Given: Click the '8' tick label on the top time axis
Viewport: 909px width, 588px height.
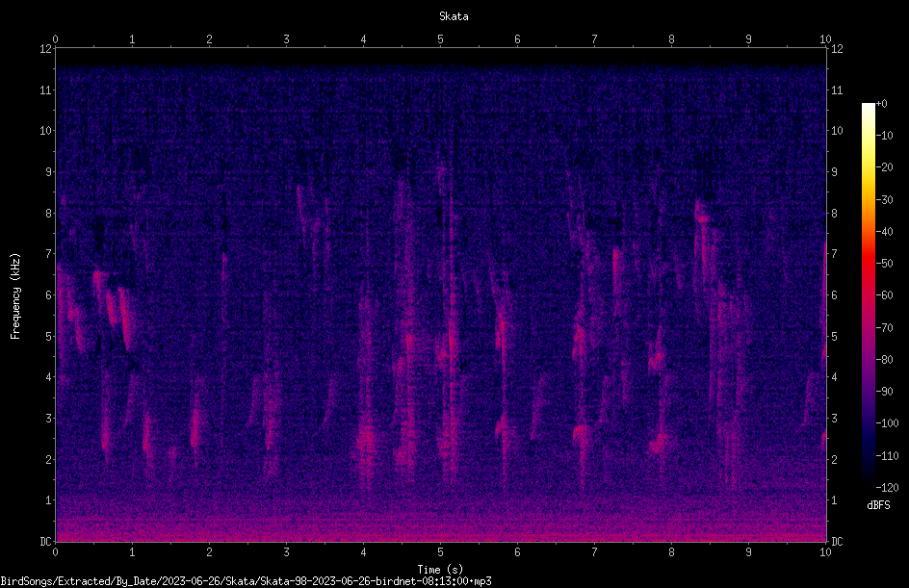Looking at the screenshot, I should point(671,38).
